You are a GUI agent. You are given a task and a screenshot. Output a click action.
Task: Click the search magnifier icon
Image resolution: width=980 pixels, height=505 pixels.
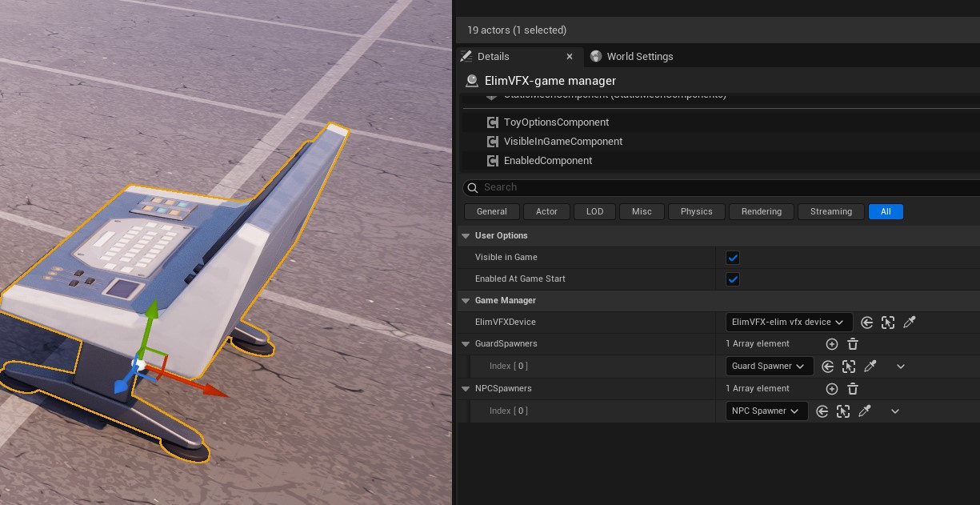pos(473,187)
